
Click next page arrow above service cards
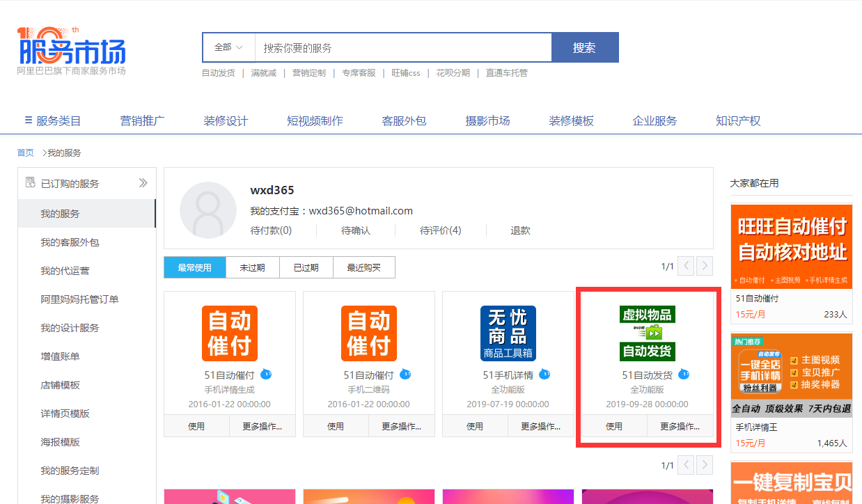click(x=705, y=266)
